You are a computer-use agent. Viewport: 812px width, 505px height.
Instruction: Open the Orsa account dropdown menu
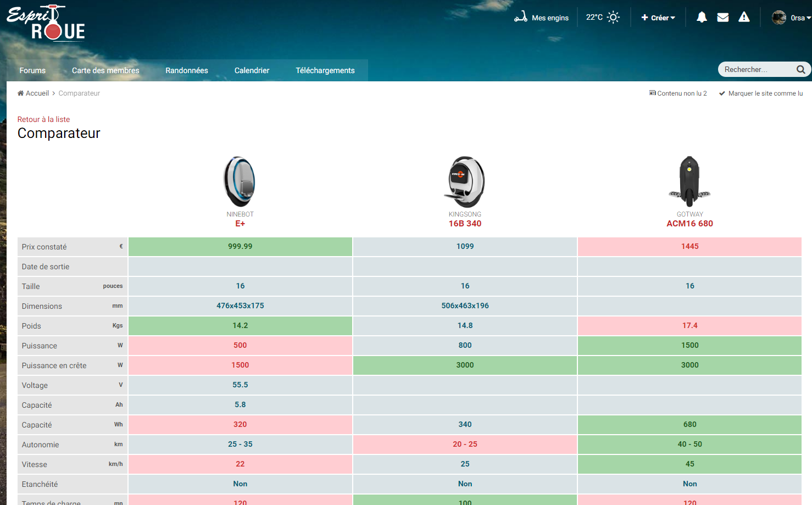pos(801,18)
